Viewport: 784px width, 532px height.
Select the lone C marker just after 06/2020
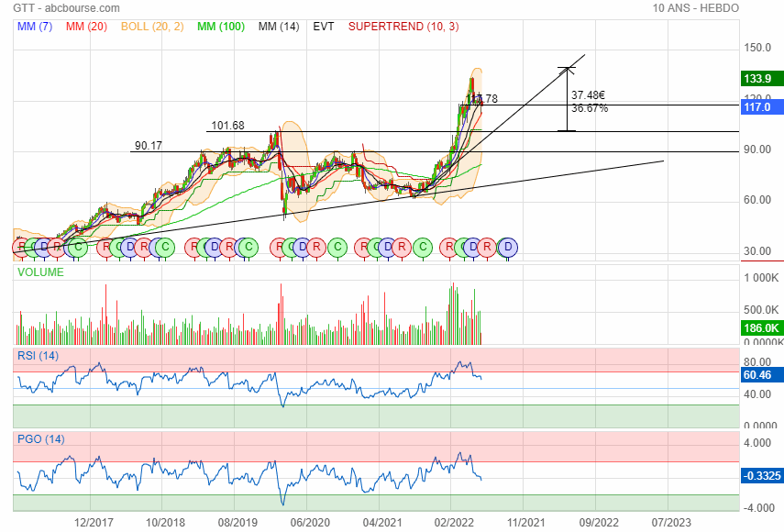pos(338,247)
